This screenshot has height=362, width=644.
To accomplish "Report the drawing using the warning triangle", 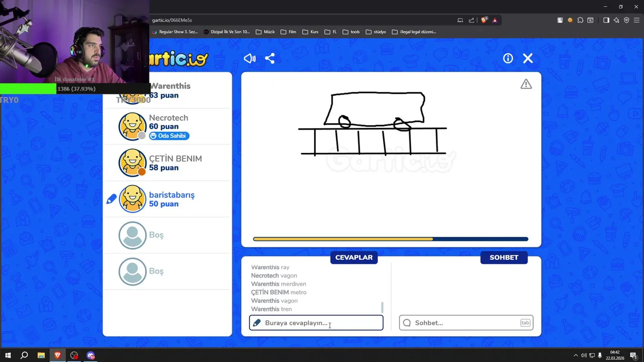I will 526,84.
